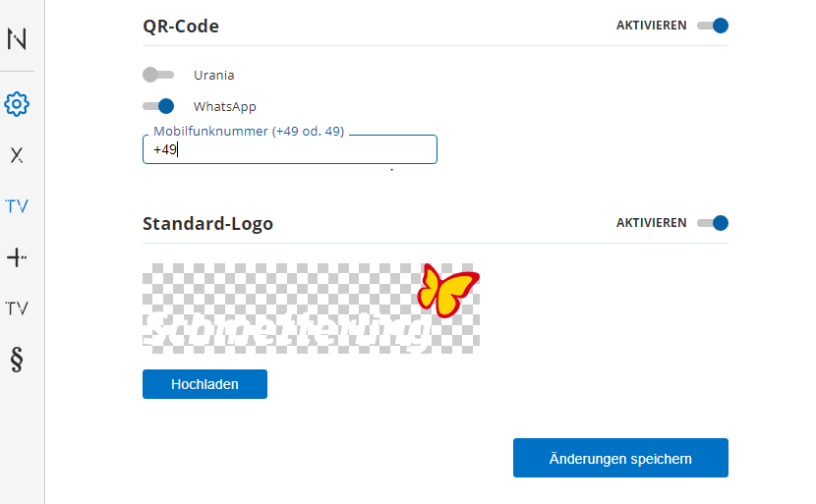Open the legal paragraph (§) section

(x=17, y=360)
